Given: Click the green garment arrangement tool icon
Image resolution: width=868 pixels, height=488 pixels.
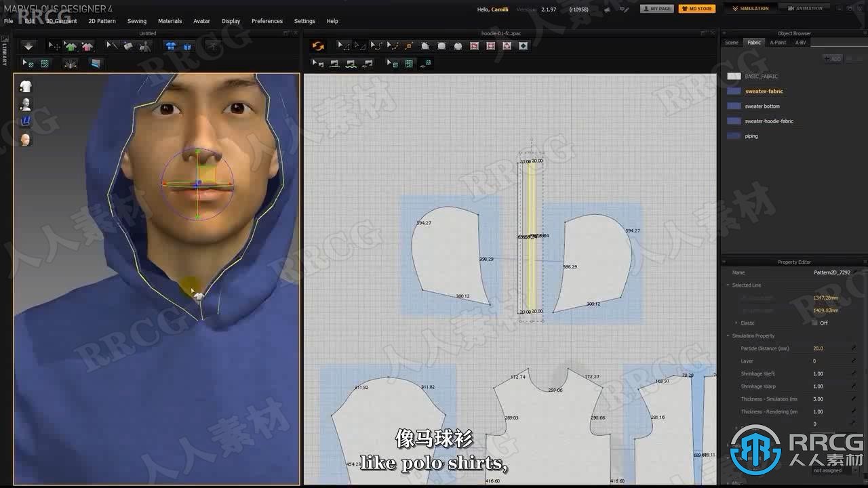Looking at the screenshot, I should pos(71,46).
